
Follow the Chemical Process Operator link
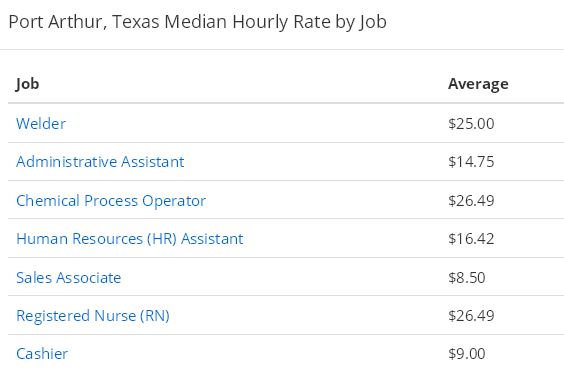[x=111, y=200]
